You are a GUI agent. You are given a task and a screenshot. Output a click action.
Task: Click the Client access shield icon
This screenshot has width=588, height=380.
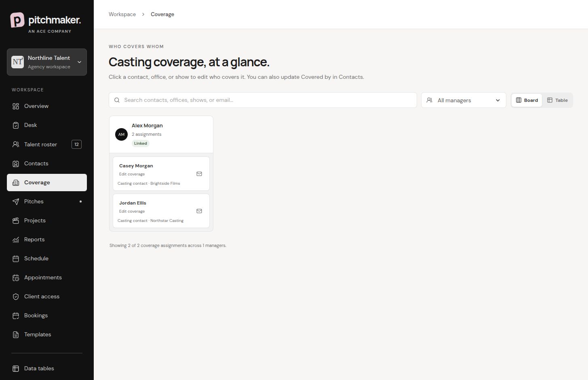pos(16,297)
